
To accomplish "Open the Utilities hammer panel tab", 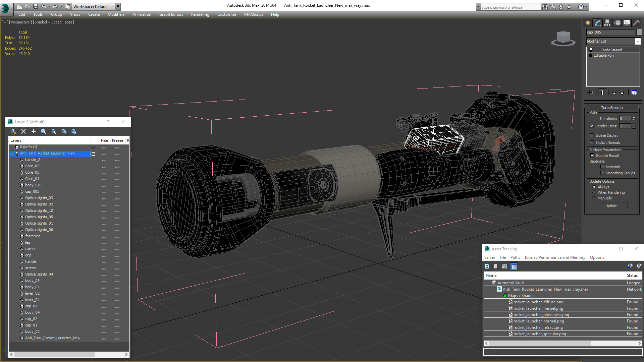I will (x=637, y=23).
